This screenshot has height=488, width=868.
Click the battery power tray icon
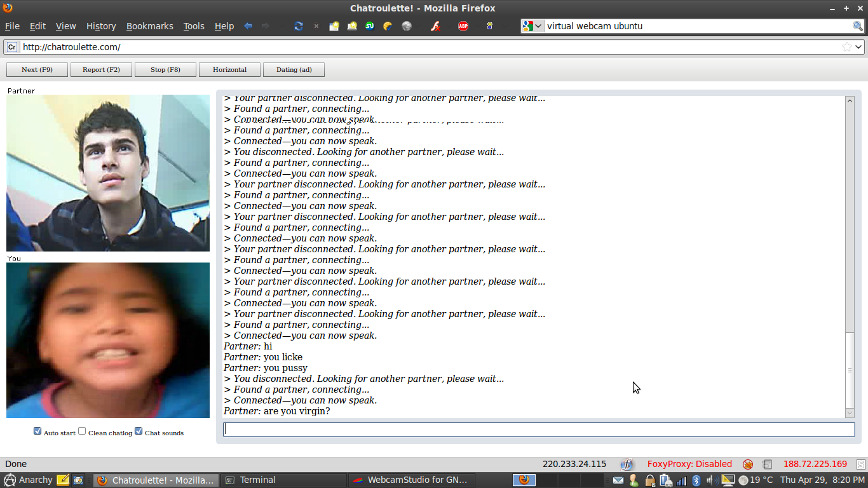(665, 480)
